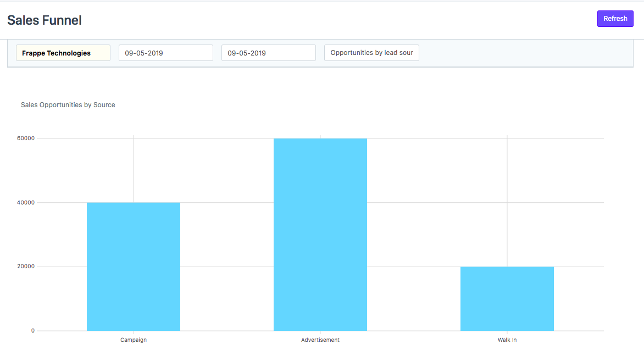The height and width of the screenshot is (349, 644).
Task: Select the Advertisement bar in the chart
Action: point(320,235)
